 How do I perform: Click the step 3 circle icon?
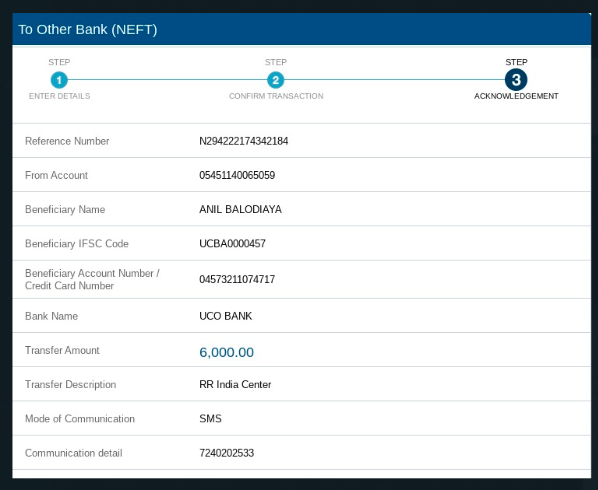516,80
